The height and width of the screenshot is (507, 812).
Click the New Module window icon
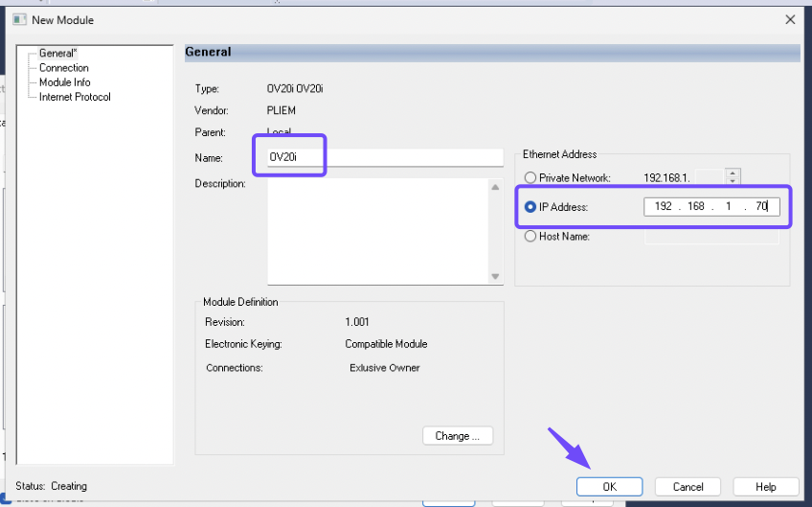(x=18, y=19)
